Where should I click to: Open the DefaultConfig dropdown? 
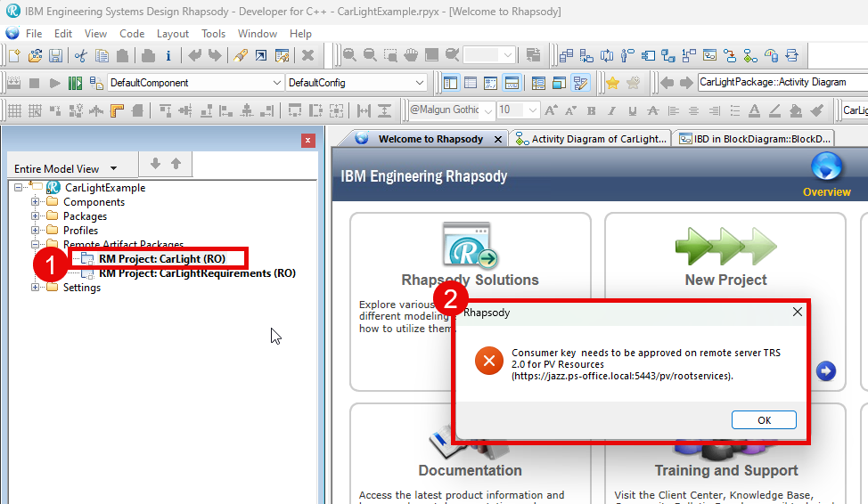coord(356,83)
